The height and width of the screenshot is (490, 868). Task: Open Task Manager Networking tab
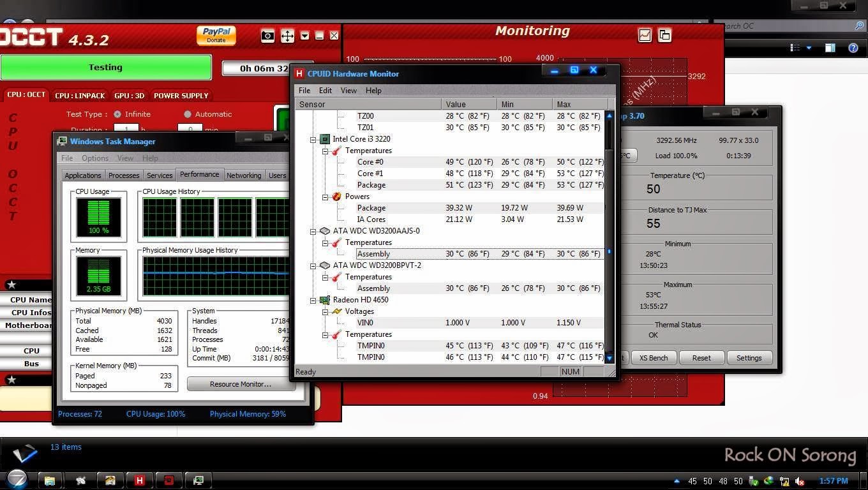pos(244,175)
